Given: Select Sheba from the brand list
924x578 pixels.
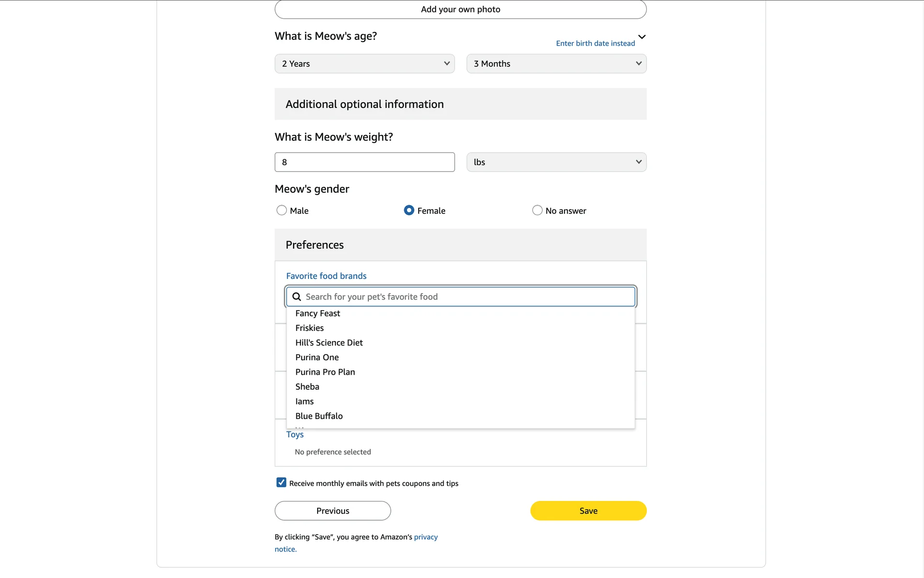Looking at the screenshot, I should pos(307,387).
